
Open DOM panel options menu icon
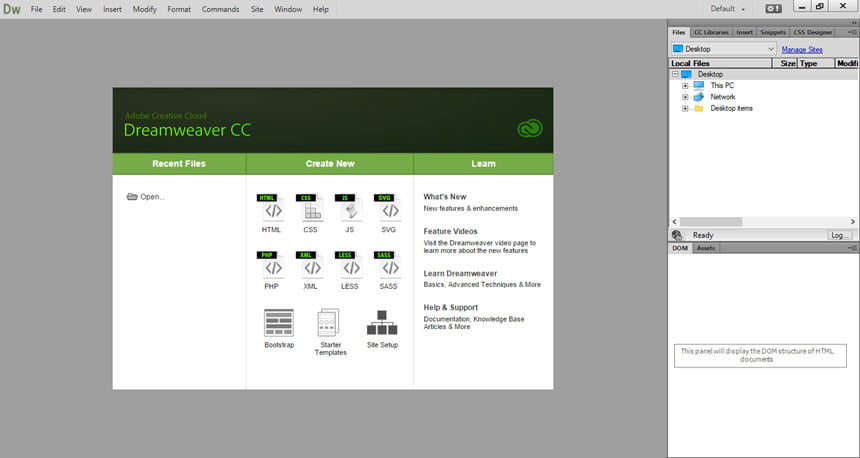[853, 248]
